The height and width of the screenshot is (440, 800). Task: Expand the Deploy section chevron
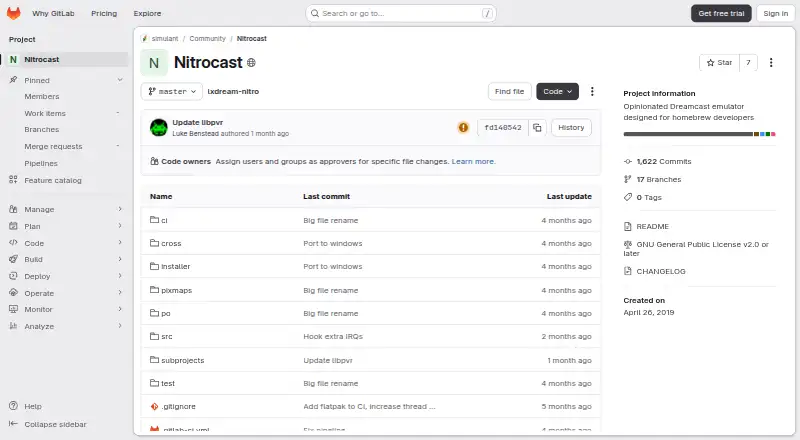[120, 276]
